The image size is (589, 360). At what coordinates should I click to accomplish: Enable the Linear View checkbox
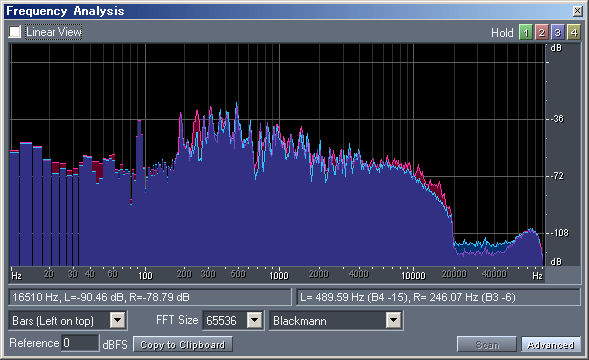click(x=15, y=32)
